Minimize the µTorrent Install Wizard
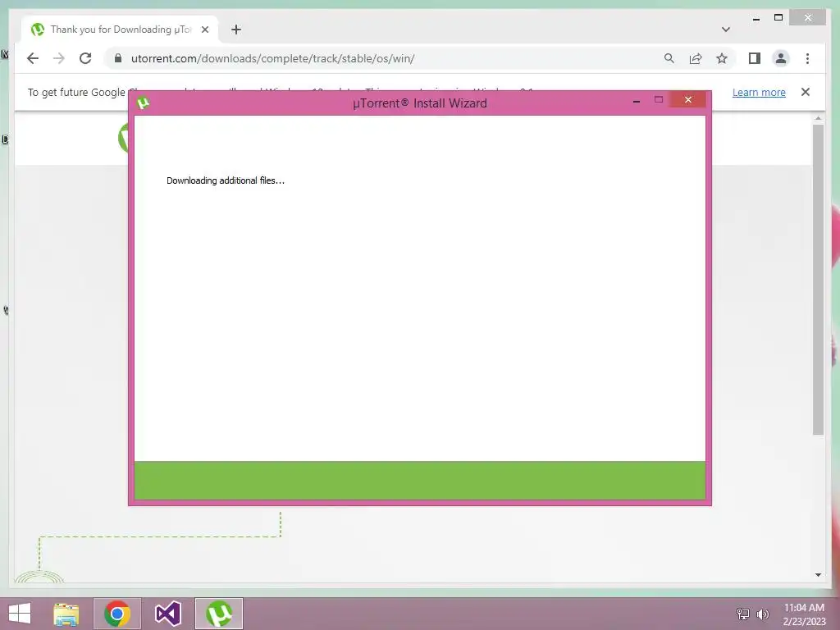This screenshot has height=630, width=840. tap(637, 100)
